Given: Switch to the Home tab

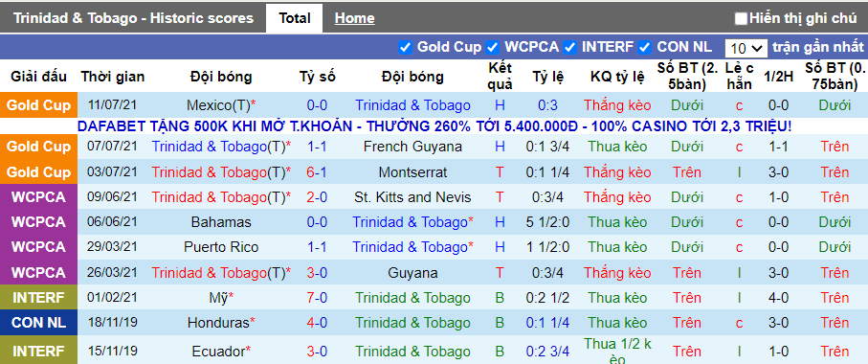Looking at the screenshot, I should [x=354, y=18].
